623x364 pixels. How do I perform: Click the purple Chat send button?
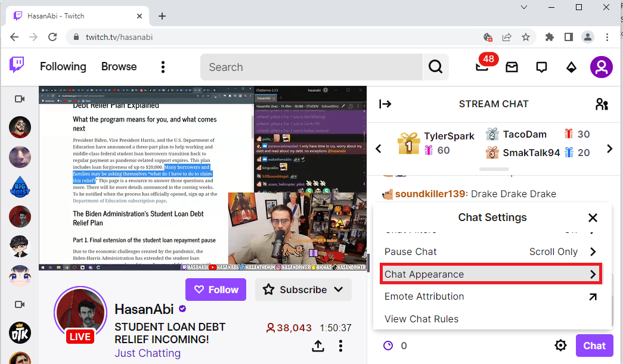point(594,346)
